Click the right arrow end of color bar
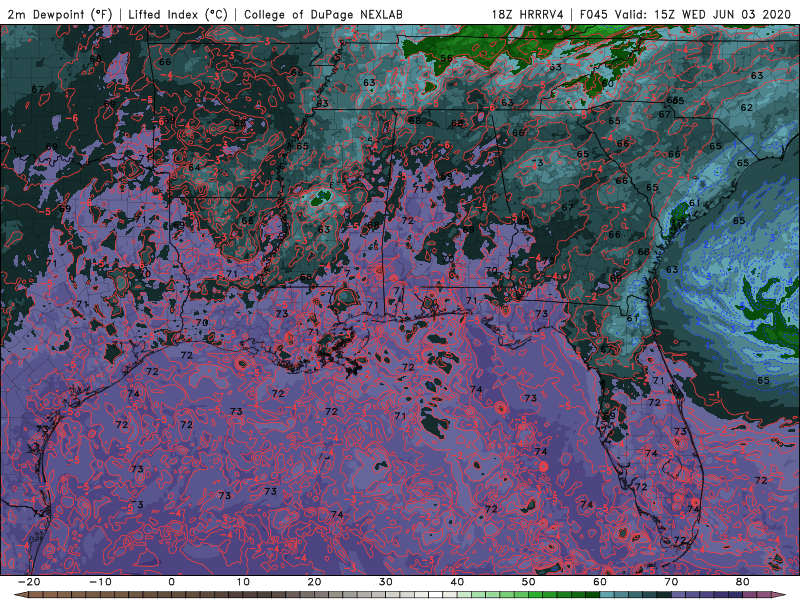Viewport: 800px width, 600px height. (780, 595)
